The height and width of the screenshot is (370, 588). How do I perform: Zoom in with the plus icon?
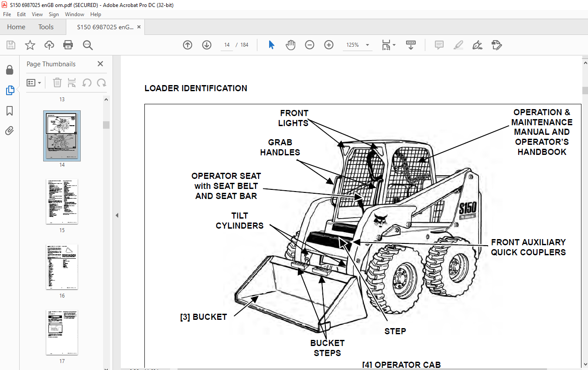point(329,45)
